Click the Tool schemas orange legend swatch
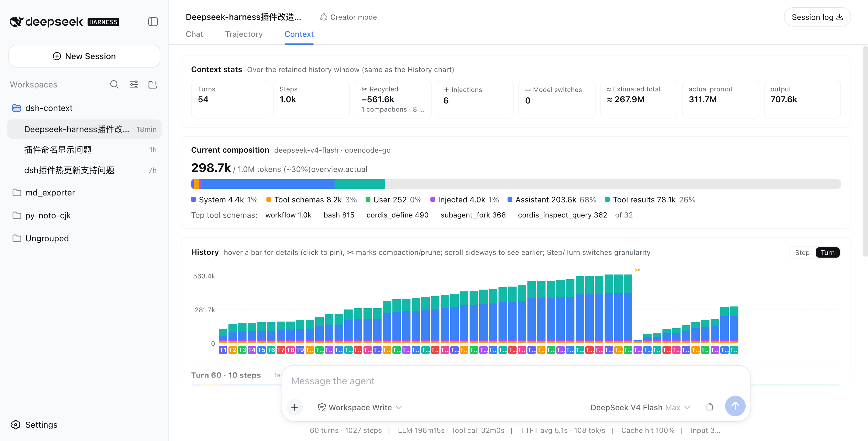868x441 pixels. [x=269, y=200]
